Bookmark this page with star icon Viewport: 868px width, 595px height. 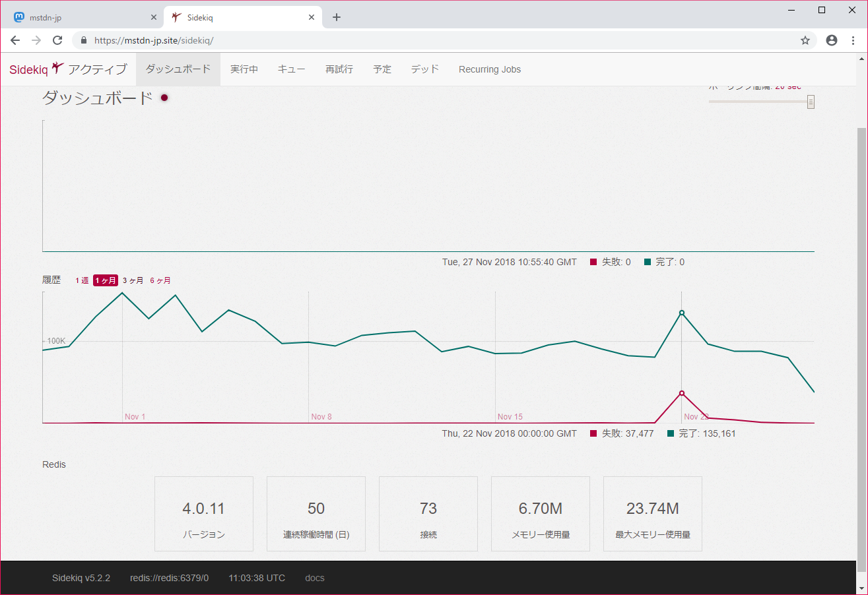pos(805,40)
